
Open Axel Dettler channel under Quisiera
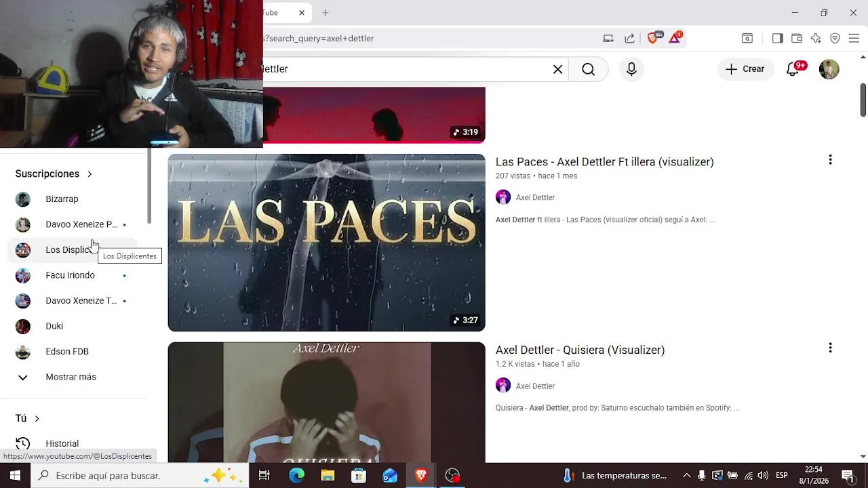535,386
